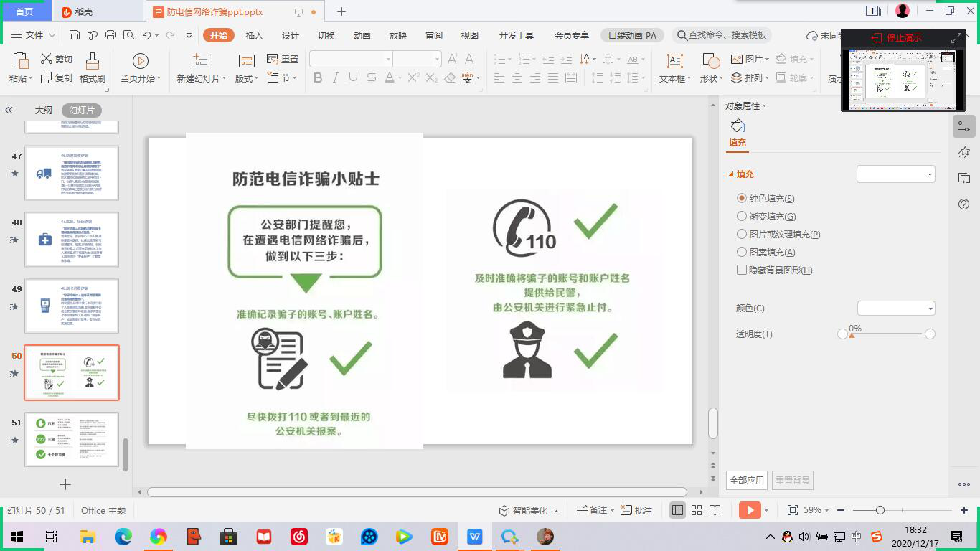The width and height of the screenshot is (980, 551).
Task: Click the 全部应用 button
Action: [746, 480]
